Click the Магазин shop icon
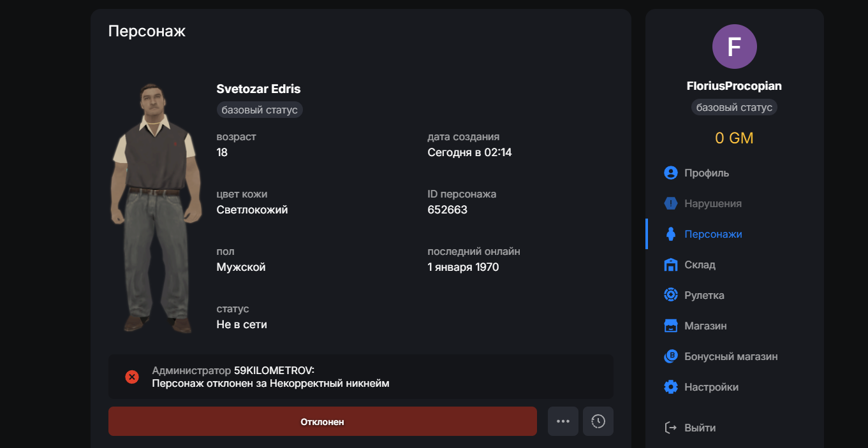Viewport: 868px width, 448px height. [670, 326]
